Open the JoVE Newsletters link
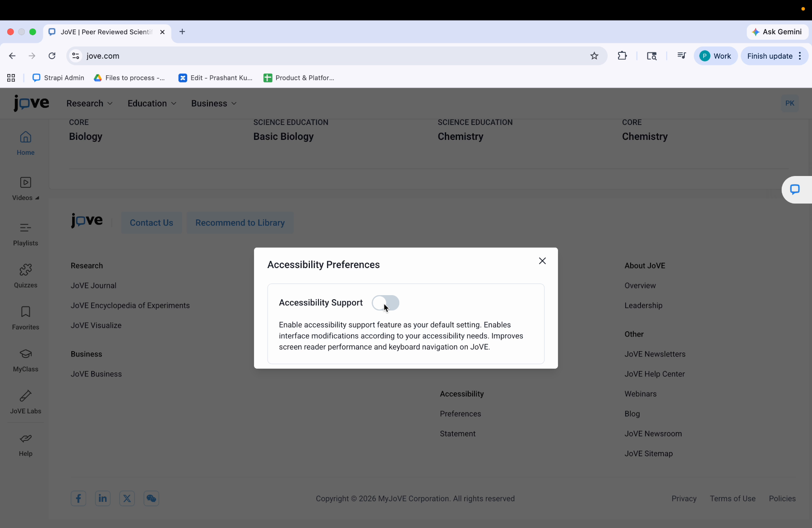Image resolution: width=812 pixels, height=528 pixels. 655,354
